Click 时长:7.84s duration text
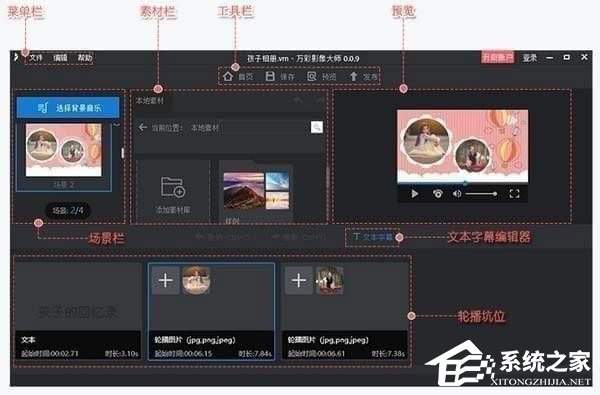600x395 pixels. pos(255,353)
